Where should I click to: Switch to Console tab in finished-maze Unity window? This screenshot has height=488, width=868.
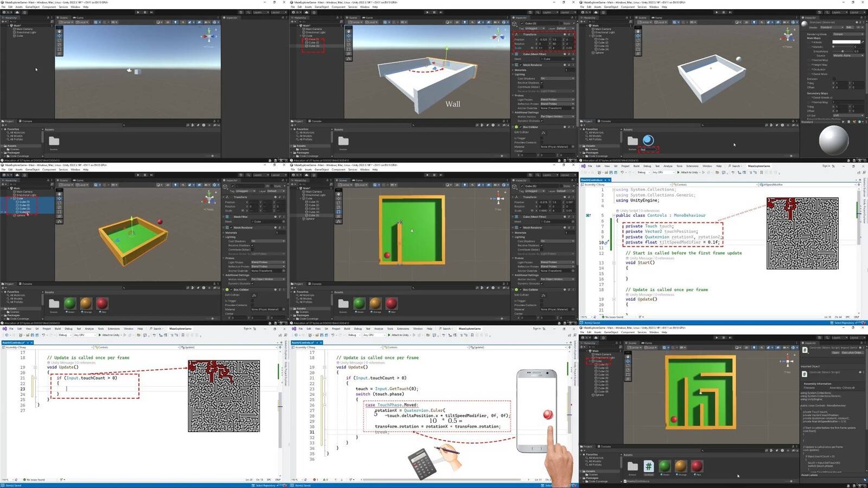click(x=604, y=447)
